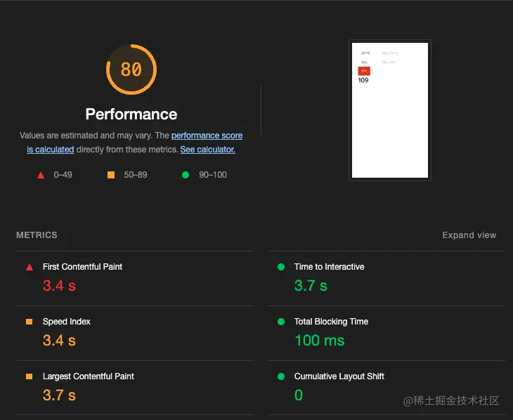Select the '50–89' legend text

pos(136,175)
